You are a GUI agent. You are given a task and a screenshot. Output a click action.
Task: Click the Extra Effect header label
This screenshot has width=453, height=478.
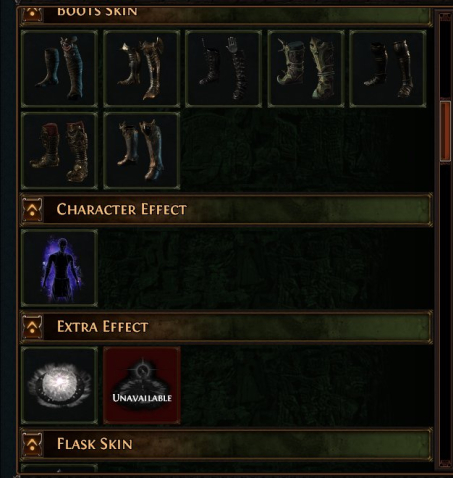click(103, 327)
